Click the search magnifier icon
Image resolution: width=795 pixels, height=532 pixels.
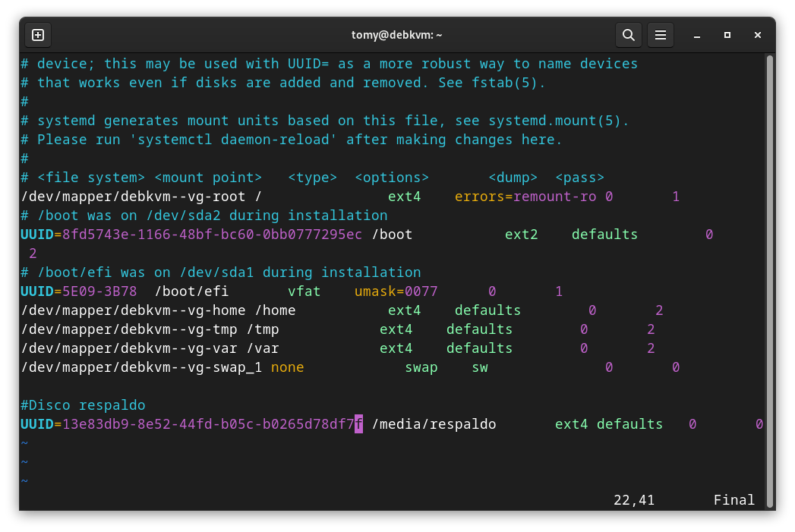click(x=628, y=35)
